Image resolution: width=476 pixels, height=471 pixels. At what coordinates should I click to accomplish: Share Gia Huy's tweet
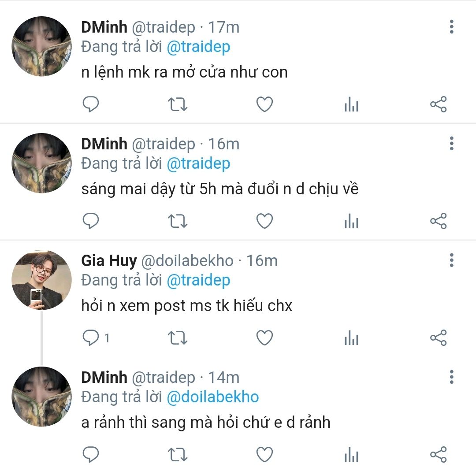438,338
